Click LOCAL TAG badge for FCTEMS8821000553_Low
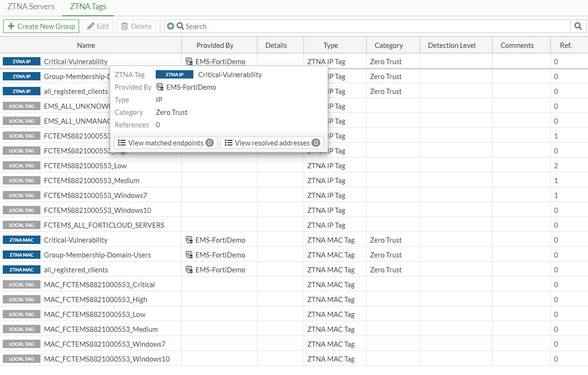Viewport: 588px width, 375px height. [x=21, y=166]
